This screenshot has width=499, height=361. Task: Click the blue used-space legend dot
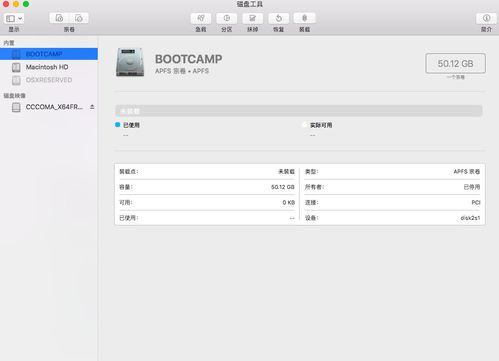[117, 125]
